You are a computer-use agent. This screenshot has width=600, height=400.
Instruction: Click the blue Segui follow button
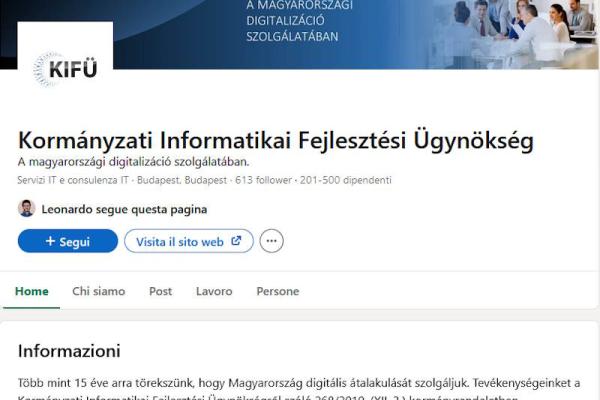68,241
